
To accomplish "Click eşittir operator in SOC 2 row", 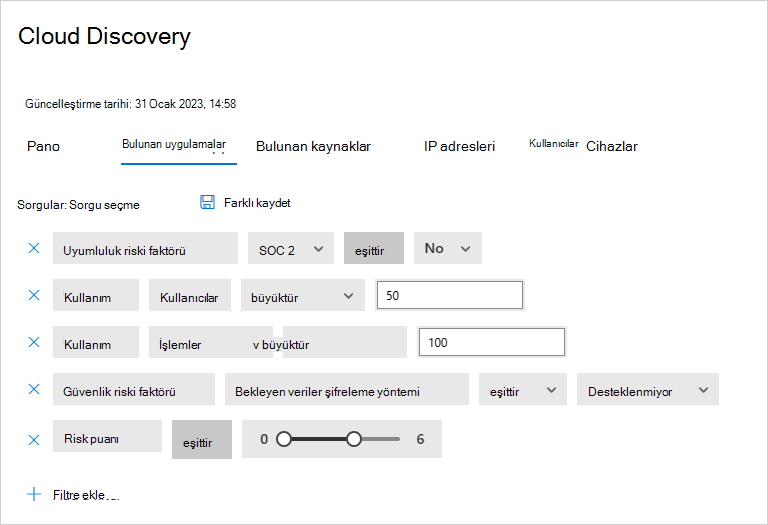I will click(374, 248).
